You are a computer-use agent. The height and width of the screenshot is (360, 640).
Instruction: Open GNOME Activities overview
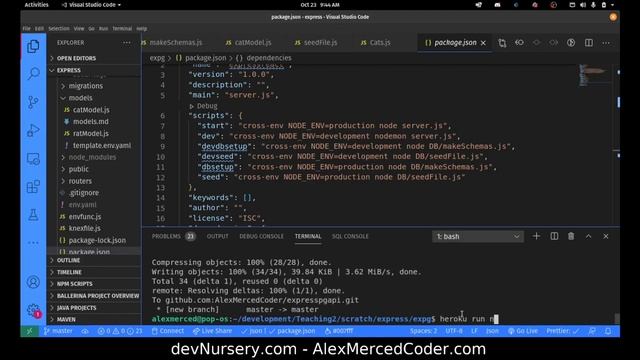(x=36, y=5)
